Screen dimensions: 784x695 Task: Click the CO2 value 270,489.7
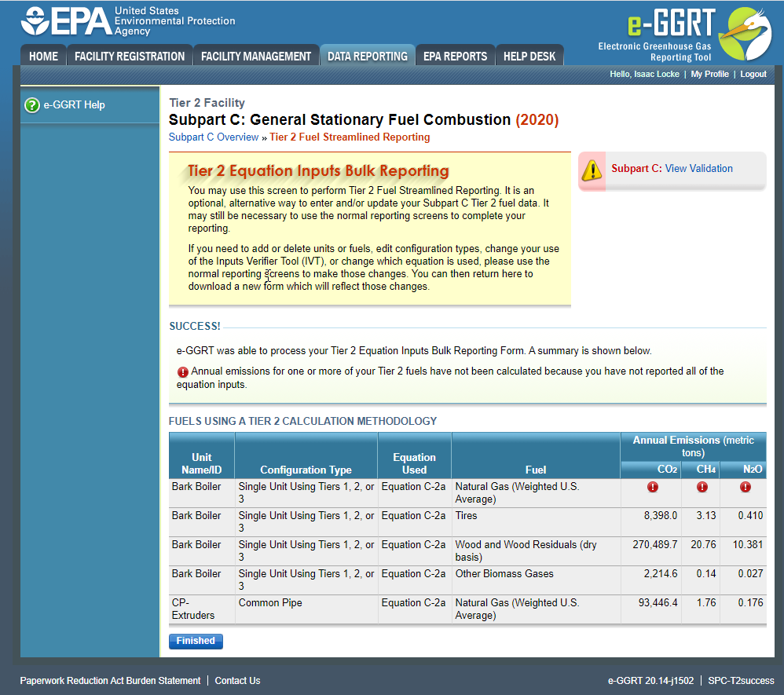click(x=654, y=544)
